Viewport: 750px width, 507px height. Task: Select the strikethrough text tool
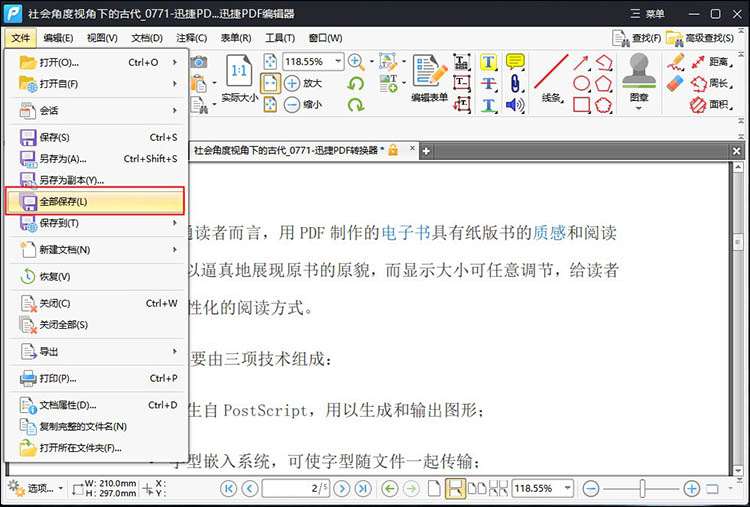click(488, 83)
